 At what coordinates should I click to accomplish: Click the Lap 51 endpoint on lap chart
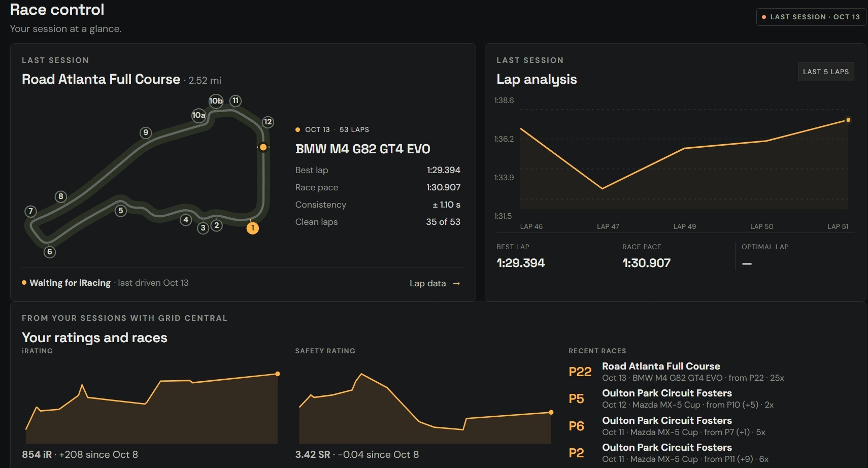click(848, 120)
